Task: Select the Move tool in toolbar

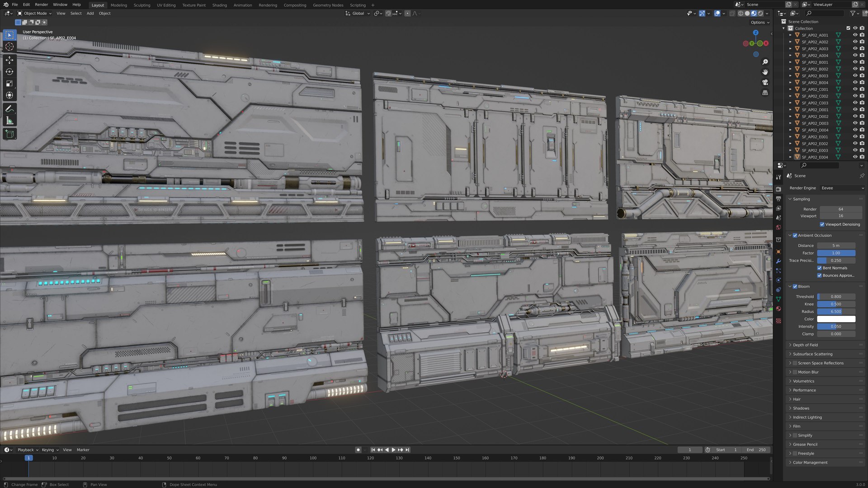Action: [9, 60]
